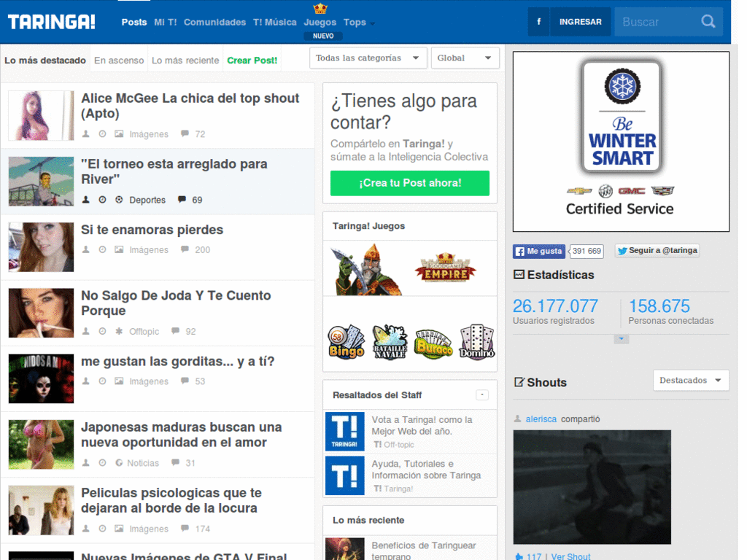
Task: Click the search magnifier icon
Action: click(x=708, y=21)
